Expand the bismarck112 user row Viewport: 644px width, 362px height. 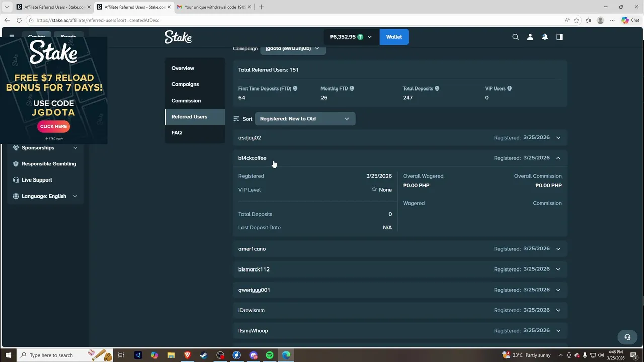coord(399,269)
